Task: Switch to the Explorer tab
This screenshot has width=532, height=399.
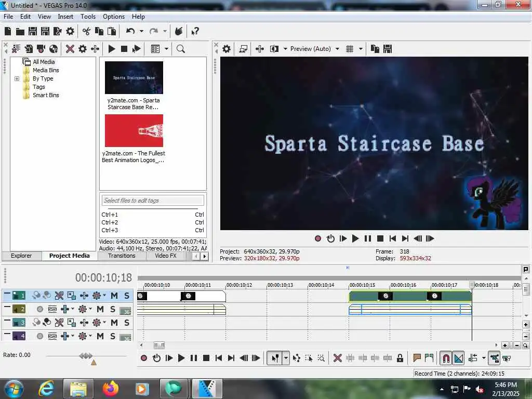Action: (21, 256)
